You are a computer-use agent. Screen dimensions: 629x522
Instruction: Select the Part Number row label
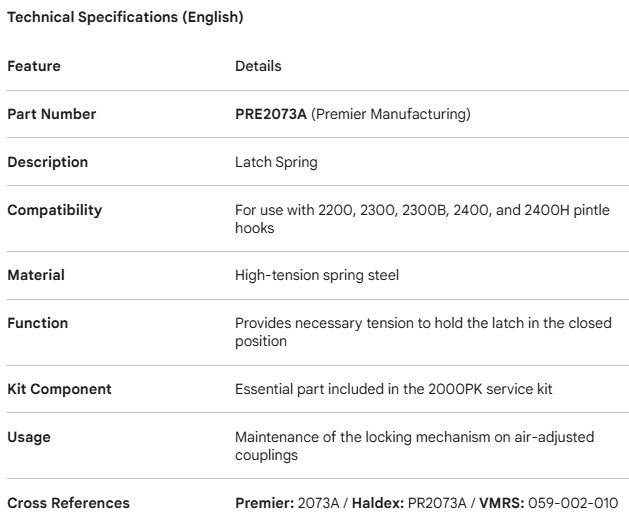[x=52, y=114]
